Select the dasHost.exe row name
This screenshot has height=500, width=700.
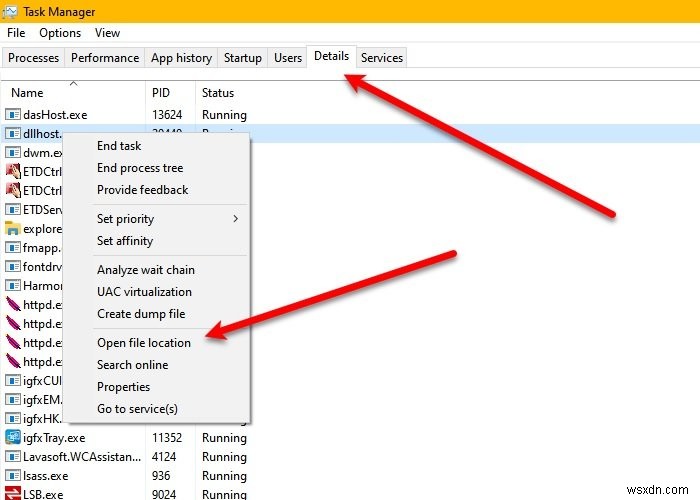[x=55, y=115]
